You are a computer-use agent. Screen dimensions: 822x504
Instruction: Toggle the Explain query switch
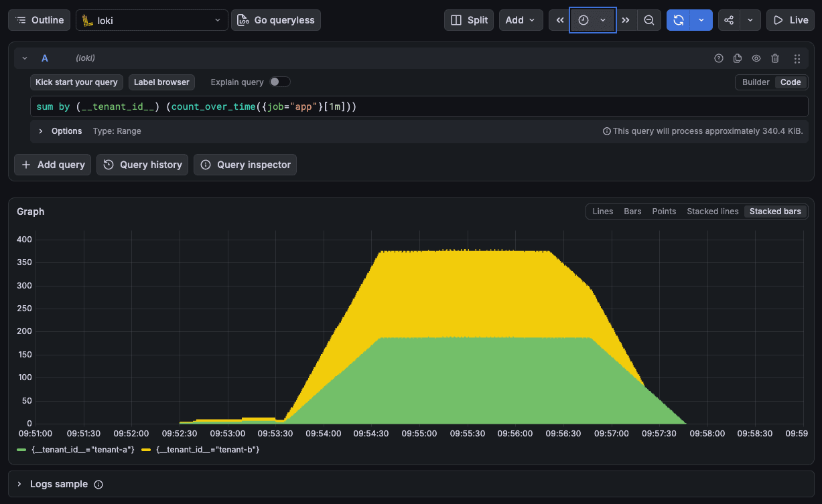click(x=279, y=82)
